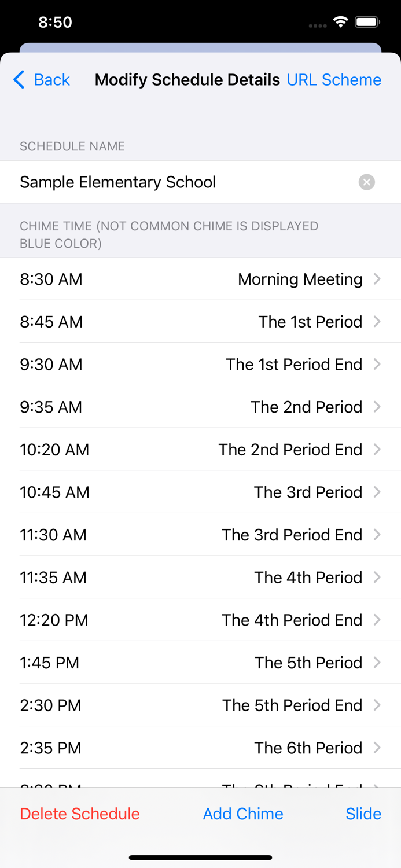Select The 6th Period chime row
Viewport: 401px width, 868px height.
click(x=200, y=748)
